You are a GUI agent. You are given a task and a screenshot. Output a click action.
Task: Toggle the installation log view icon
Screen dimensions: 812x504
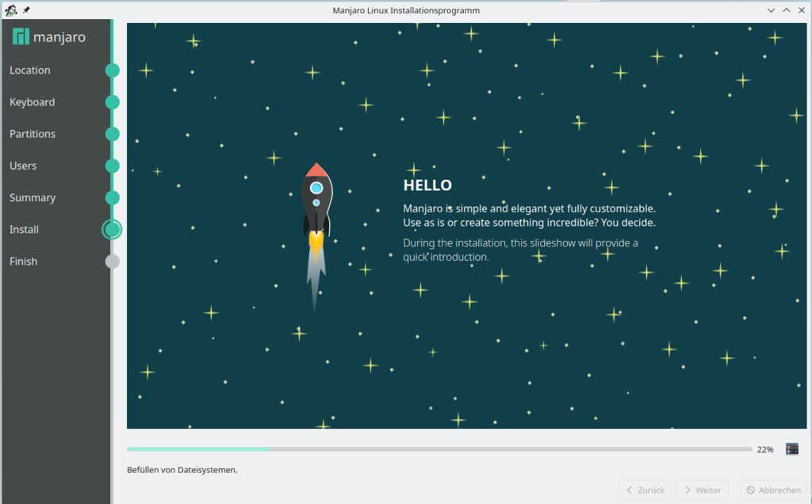[x=791, y=449]
